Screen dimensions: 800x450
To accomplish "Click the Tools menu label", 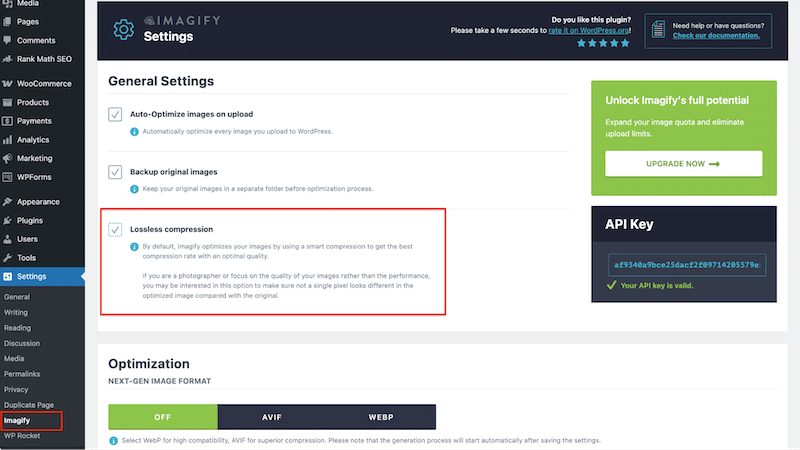I will click(x=27, y=258).
